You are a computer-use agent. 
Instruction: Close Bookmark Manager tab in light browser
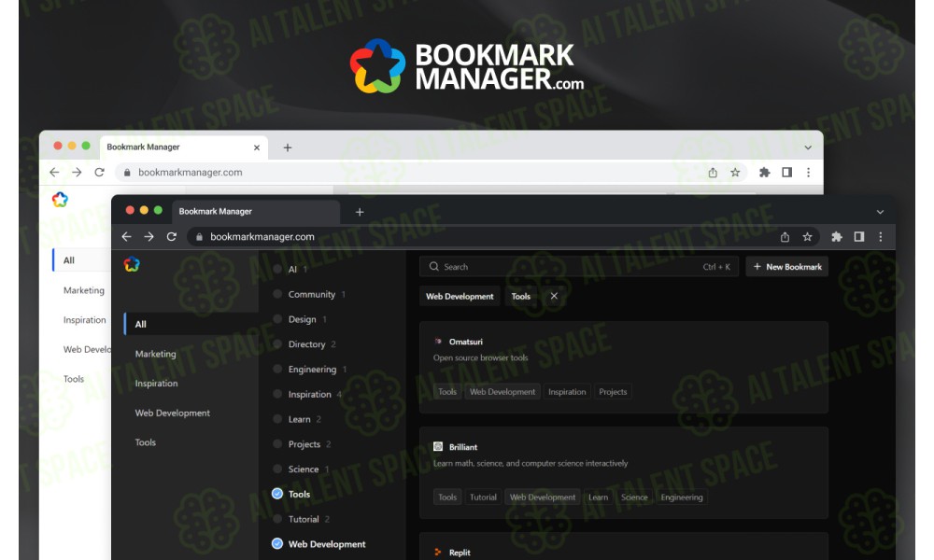[x=257, y=147]
